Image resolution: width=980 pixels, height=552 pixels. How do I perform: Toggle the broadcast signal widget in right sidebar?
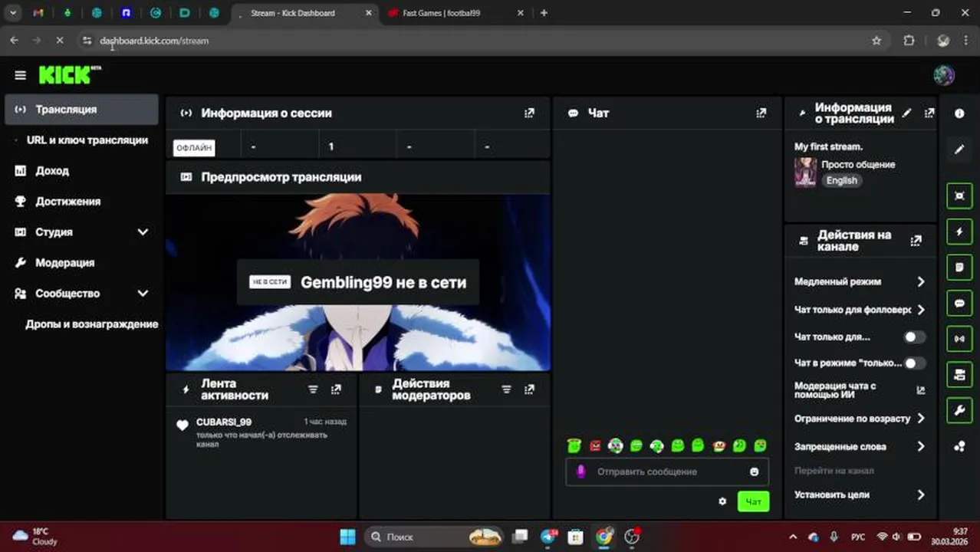(x=959, y=339)
